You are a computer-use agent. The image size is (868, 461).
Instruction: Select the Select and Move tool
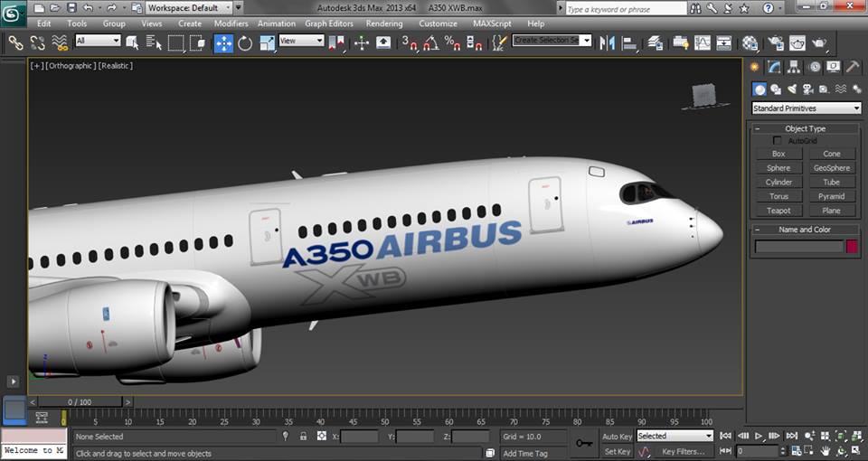click(x=223, y=42)
